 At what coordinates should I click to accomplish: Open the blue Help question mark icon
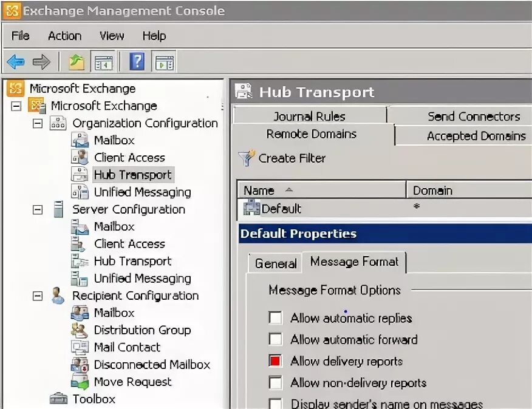click(137, 62)
